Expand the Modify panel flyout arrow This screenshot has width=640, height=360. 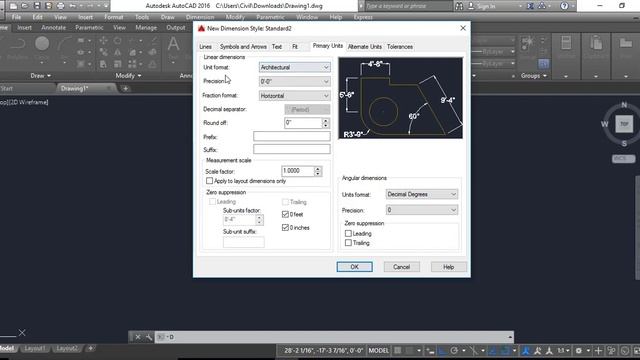coord(139,76)
